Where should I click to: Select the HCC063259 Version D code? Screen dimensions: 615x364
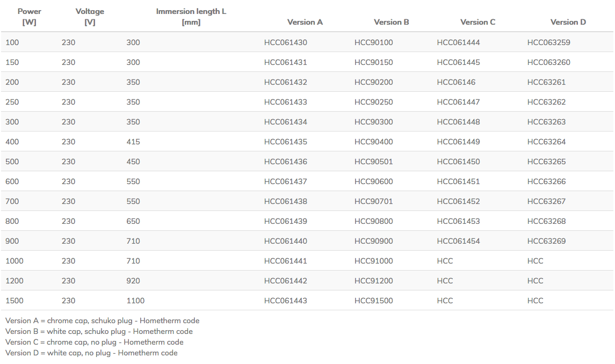[547, 42]
